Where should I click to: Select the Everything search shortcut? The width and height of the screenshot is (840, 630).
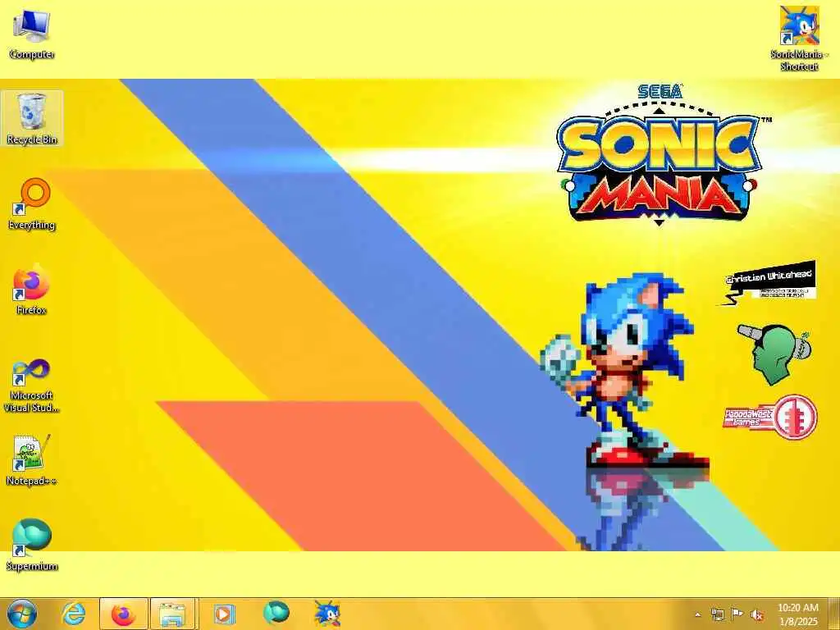pos(32,204)
